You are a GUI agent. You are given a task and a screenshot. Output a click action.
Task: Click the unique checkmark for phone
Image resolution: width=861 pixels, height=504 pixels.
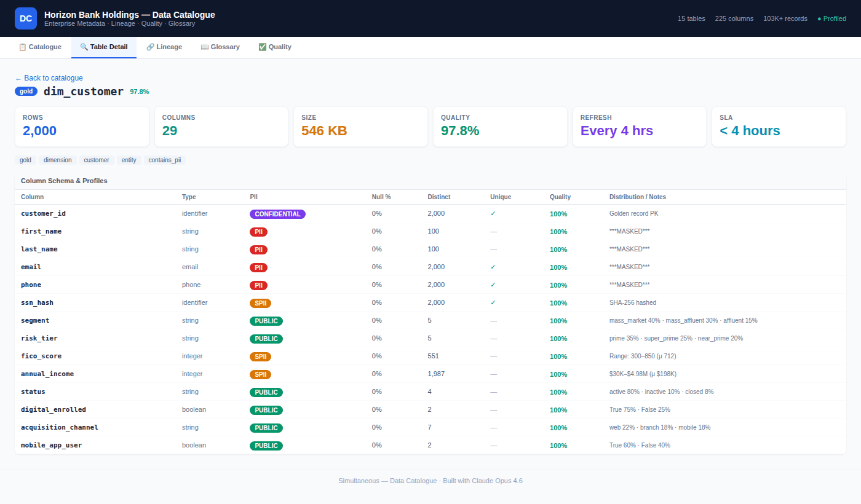click(x=493, y=285)
